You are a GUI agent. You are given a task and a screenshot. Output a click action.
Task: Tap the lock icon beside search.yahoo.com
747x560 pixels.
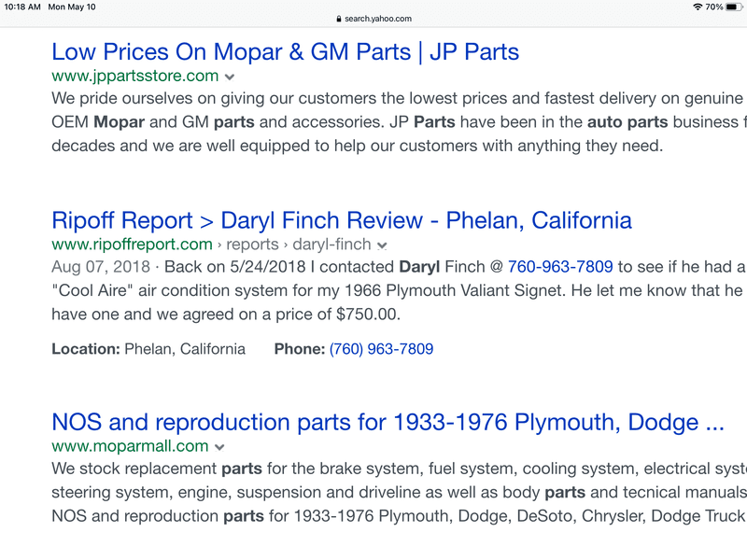coord(339,19)
